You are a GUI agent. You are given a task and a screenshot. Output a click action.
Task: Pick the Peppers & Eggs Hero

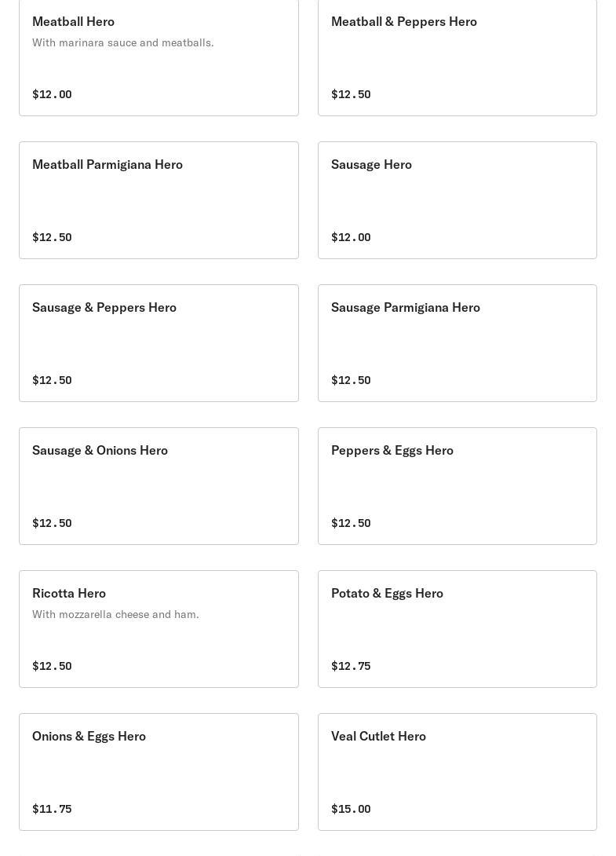pos(392,450)
